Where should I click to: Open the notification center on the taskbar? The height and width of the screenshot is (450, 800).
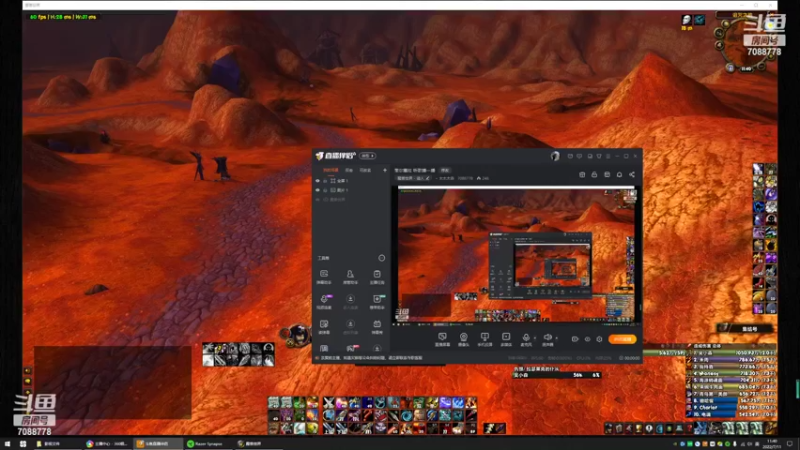[790, 444]
